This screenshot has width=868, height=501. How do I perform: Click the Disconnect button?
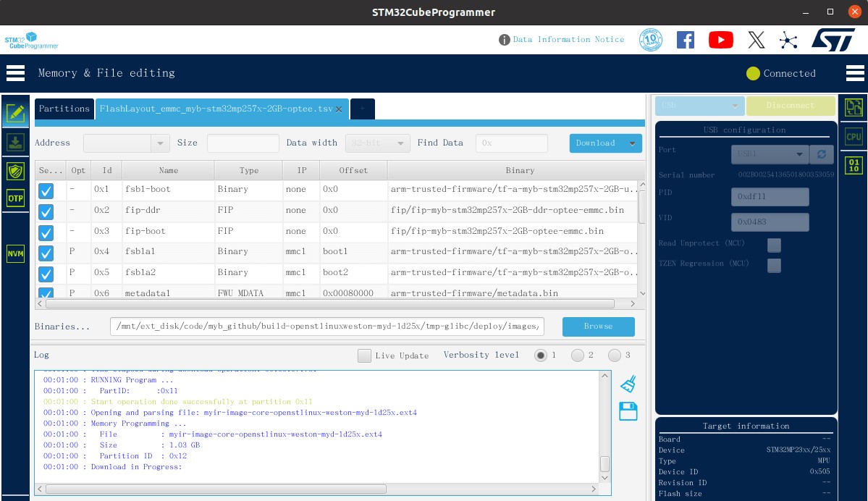(791, 105)
